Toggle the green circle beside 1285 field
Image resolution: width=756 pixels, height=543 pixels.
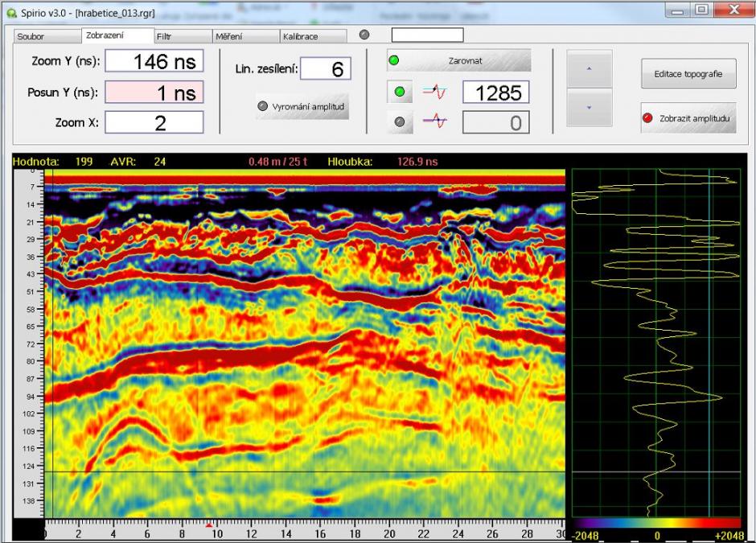pos(400,92)
